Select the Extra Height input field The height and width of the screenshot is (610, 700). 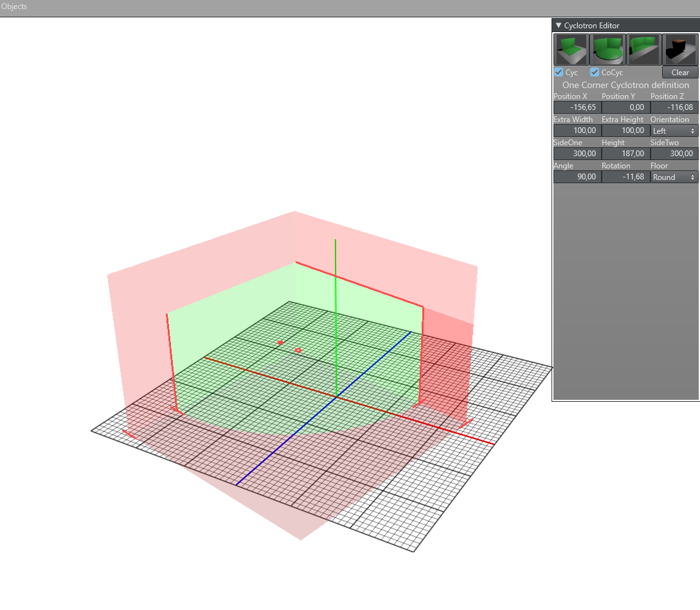pyautogui.click(x=625, y=130)
